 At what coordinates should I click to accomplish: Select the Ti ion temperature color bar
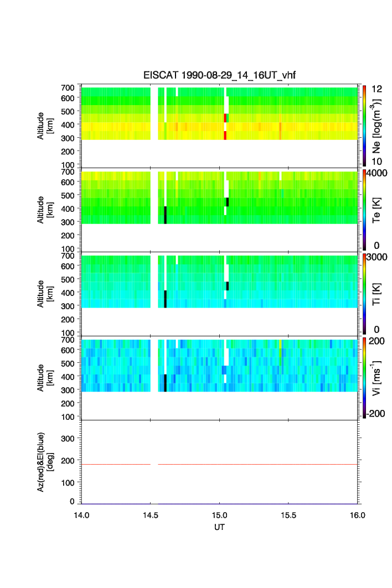click(x=364, y=294)
